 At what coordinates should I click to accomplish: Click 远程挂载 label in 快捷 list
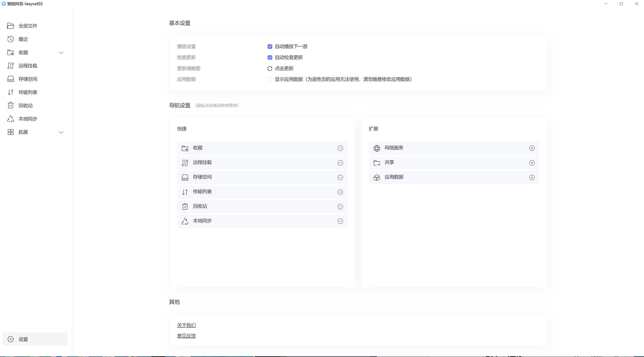(x=202, y=163)
